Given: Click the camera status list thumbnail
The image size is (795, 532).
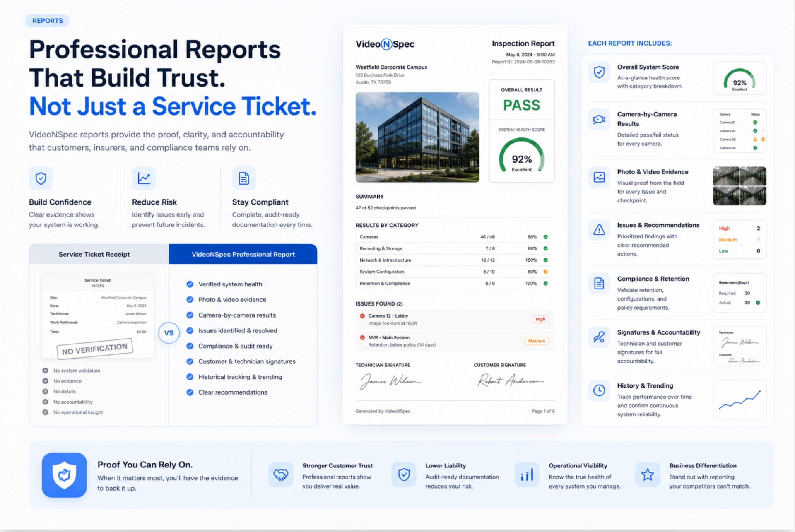Looking at the screenshot, I should (x=740, y=131).
